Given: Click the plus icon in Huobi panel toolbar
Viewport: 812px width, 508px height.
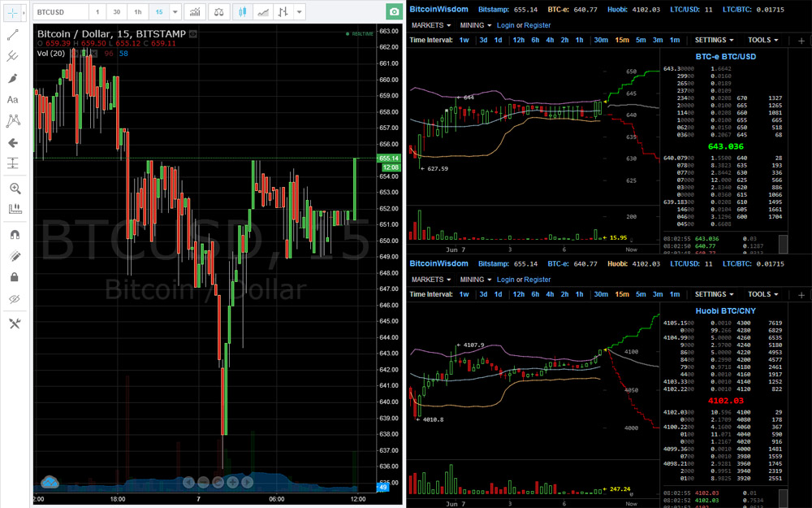Looking at the screenshot, I should (x=801, y=294).
